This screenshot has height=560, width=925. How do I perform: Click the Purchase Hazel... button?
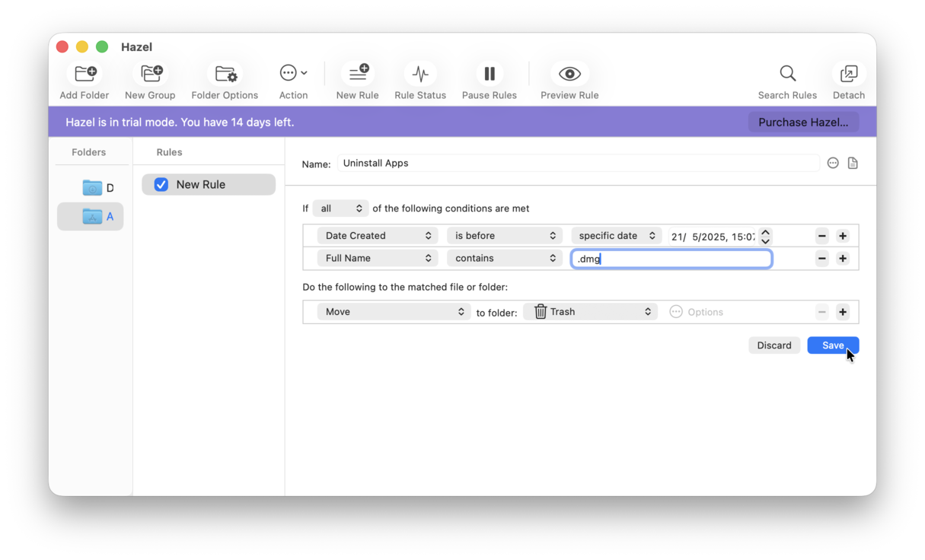point(803,122)
